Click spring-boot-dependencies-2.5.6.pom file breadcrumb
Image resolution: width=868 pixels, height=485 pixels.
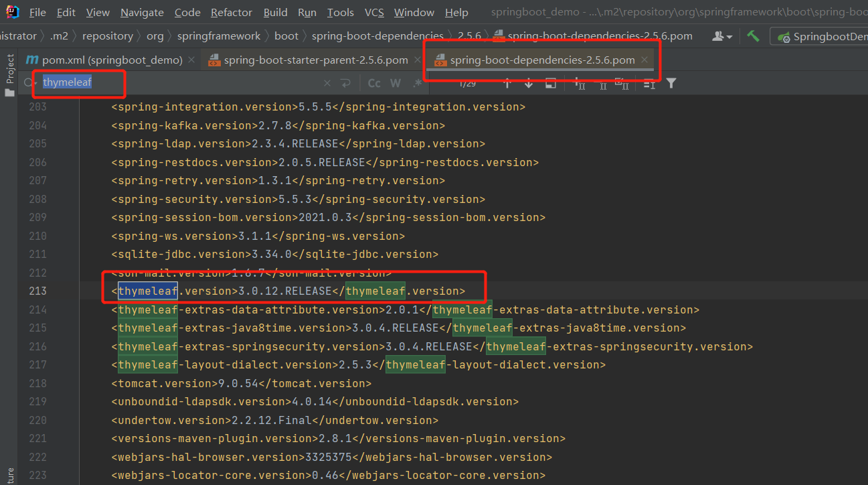593,36
